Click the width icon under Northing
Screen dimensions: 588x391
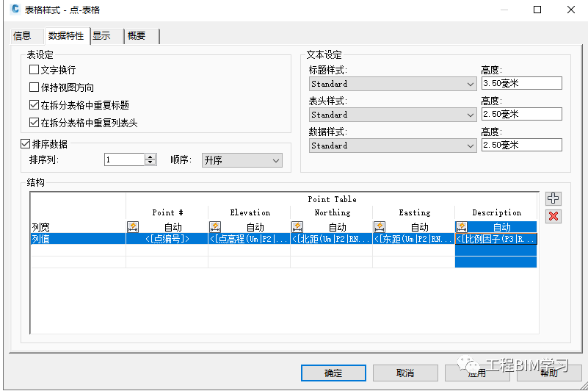click(297, 226)
